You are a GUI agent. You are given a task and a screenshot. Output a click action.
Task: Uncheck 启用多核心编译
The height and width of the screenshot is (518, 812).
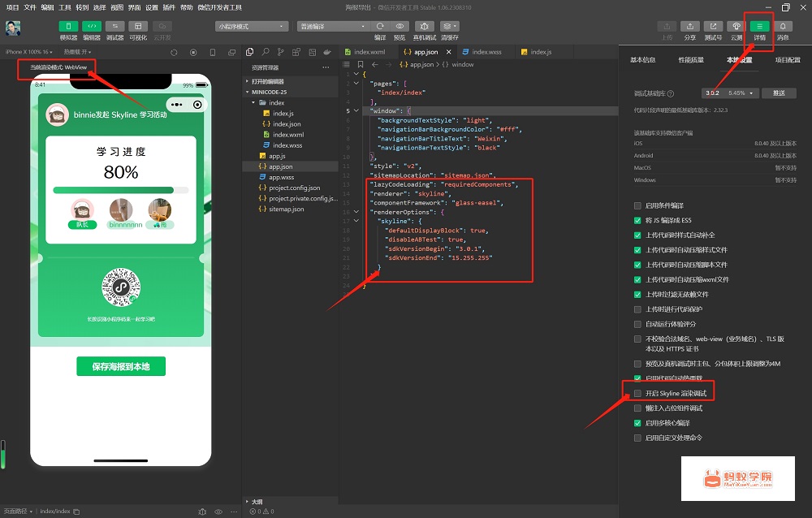[637, 423]
